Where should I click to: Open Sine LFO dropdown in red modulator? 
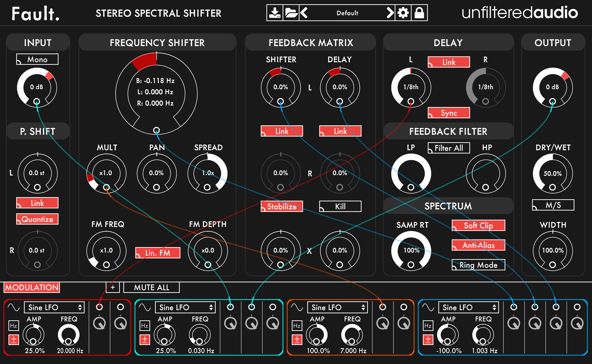pos(54,307)
